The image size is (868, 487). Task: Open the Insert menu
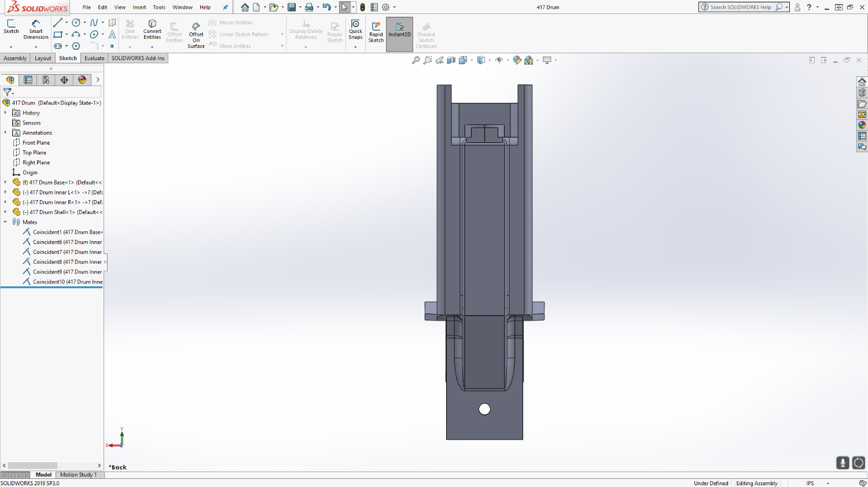point(139,8)
